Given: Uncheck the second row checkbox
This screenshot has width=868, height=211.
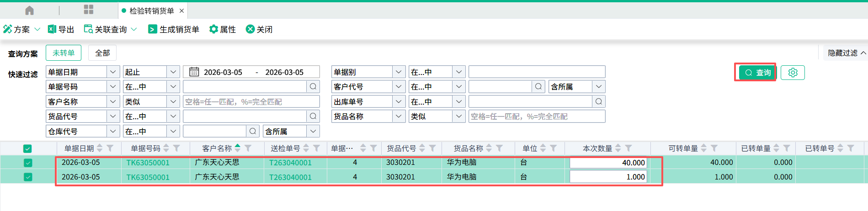Looking at the screenshot, I should click(28, 177).
